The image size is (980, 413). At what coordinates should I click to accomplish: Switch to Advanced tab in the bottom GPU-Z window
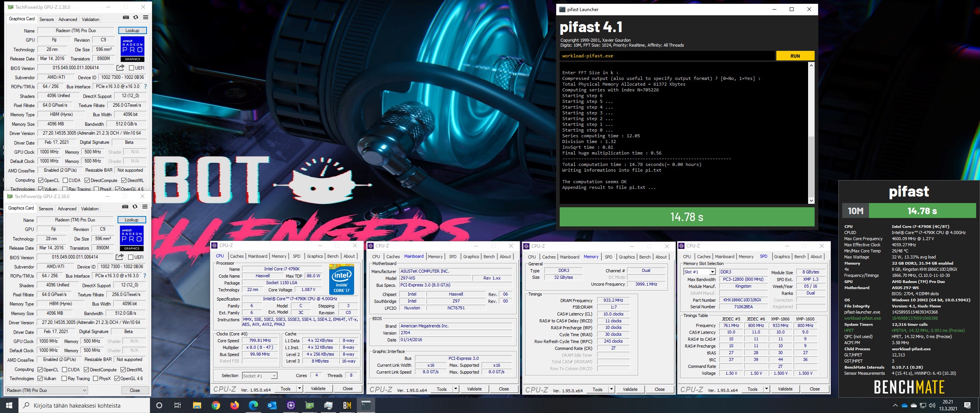pos(67,208)
